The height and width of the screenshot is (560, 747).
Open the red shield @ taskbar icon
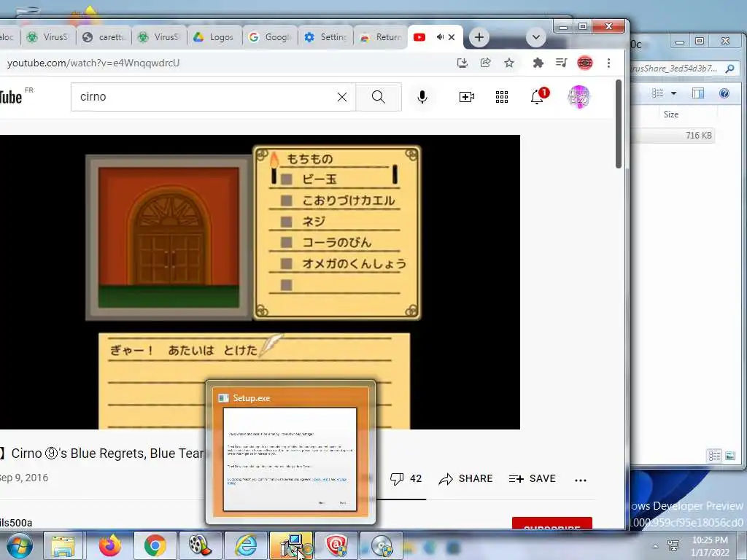336,545
